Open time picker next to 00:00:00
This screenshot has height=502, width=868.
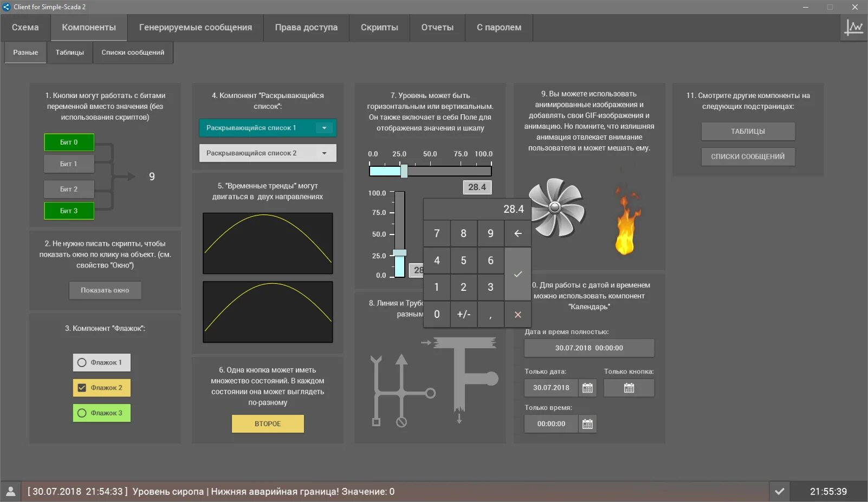click(x=587, y=424)
